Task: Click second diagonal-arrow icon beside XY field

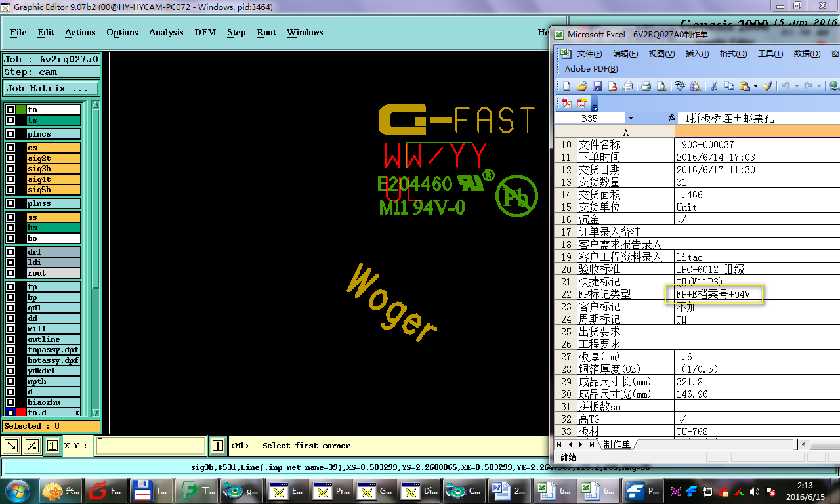Action: pyautogui.click(x=31, y=446)
